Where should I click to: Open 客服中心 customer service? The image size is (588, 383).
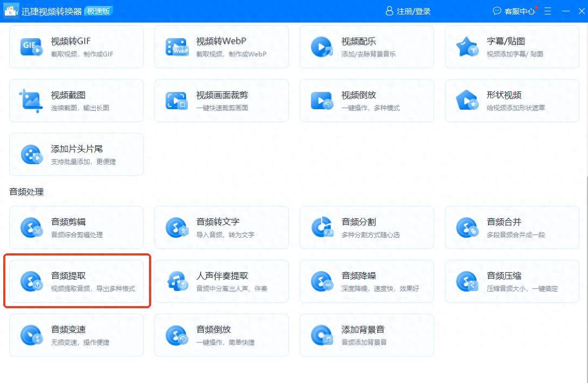[514, 11]
